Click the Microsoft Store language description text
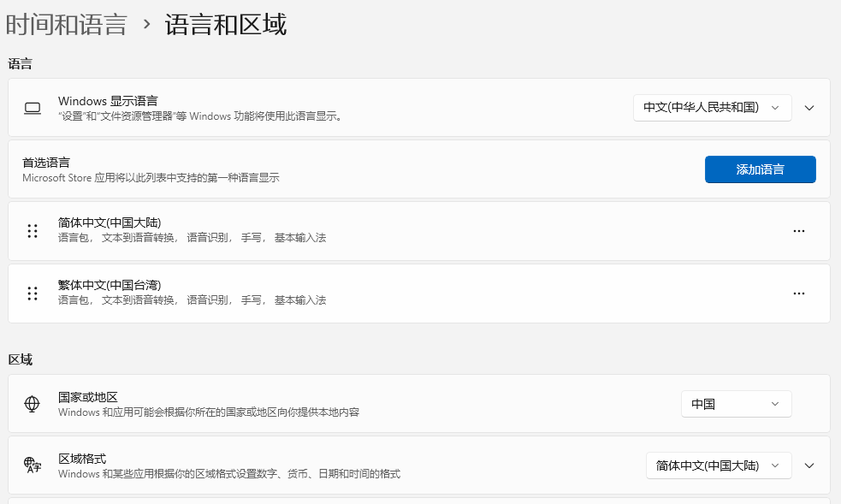The height and width of the screenshot is (504, 841). [151, 178]
